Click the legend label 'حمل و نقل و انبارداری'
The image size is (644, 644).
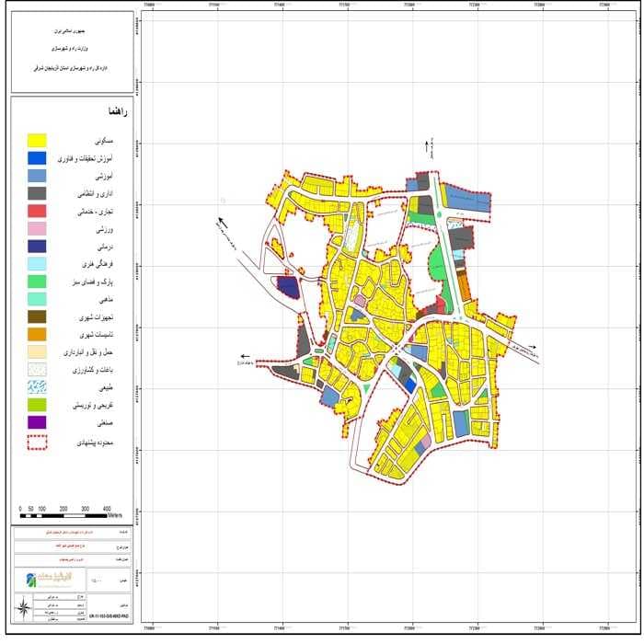tap(88, 352)
